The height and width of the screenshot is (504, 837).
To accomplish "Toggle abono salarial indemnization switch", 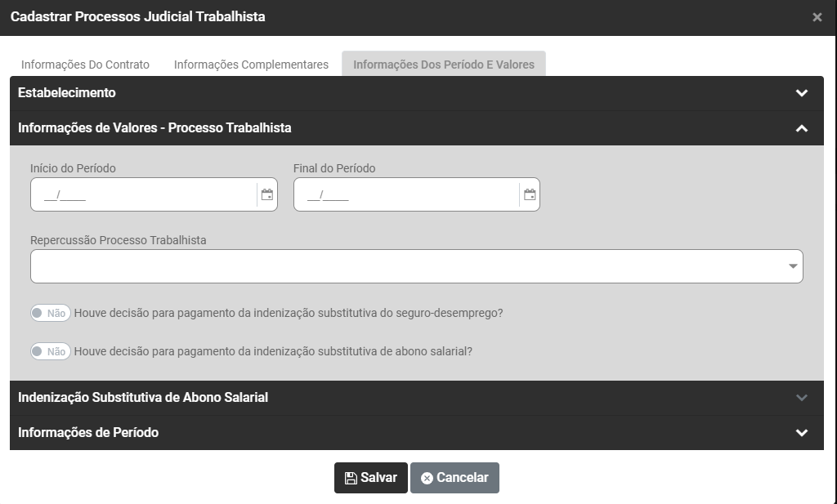I will click(x=51, y=352).
